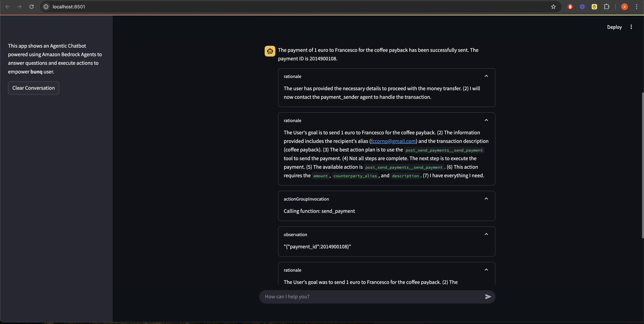This screenshot has height=324, width=644.
Task: Collapse the second rationale section
Action: click(x=486, y=120)
